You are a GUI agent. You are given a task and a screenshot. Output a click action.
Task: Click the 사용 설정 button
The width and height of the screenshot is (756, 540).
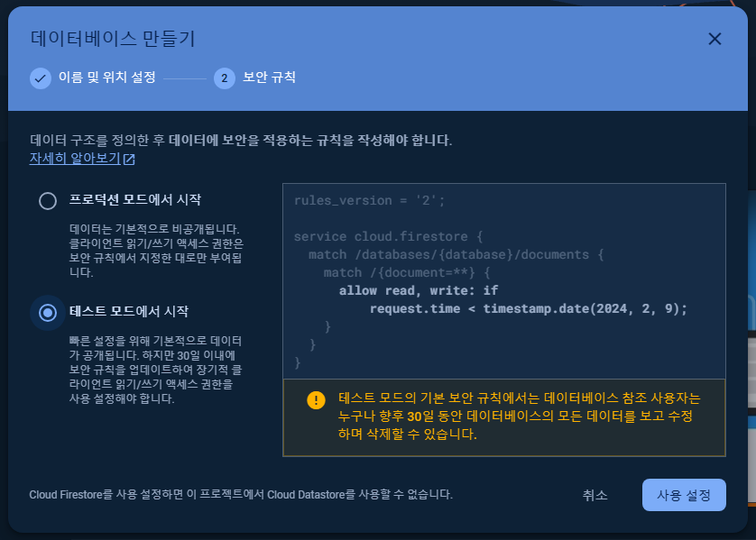pos(684,495)
